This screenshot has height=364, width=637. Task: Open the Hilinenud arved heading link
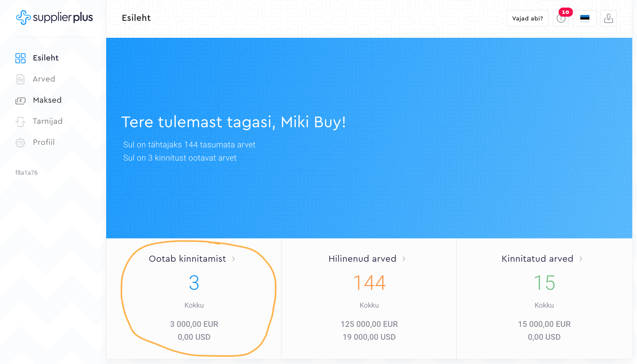[x=362, y=259]
